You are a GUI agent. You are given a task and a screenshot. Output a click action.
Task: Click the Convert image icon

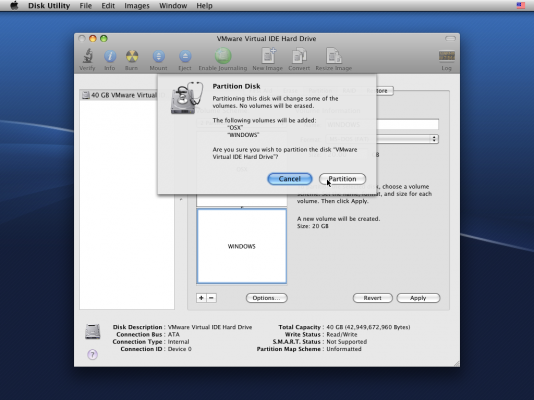(299, 55)
